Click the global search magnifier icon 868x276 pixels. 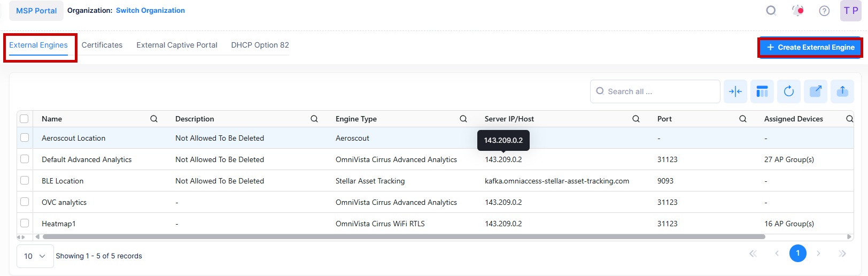(x=771, y=11)
